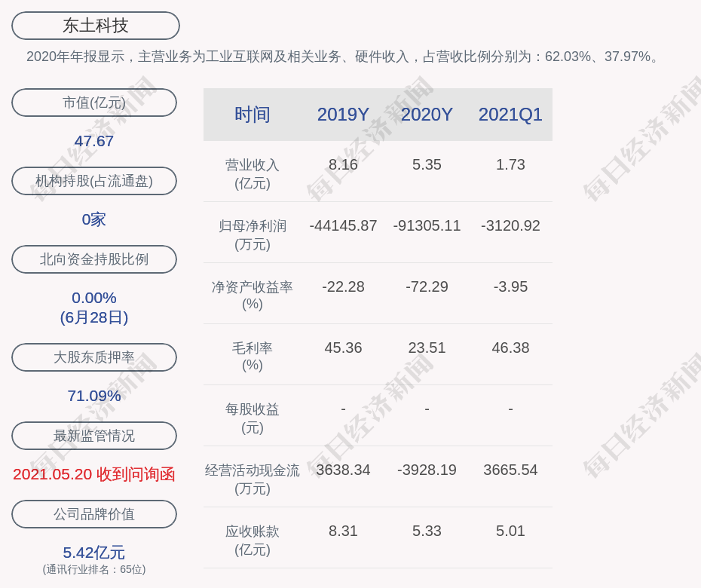The height and width of the screenshot is (588, 701).
Task: Select the 大股东质押率 pill button
Action: click(94, 357)
